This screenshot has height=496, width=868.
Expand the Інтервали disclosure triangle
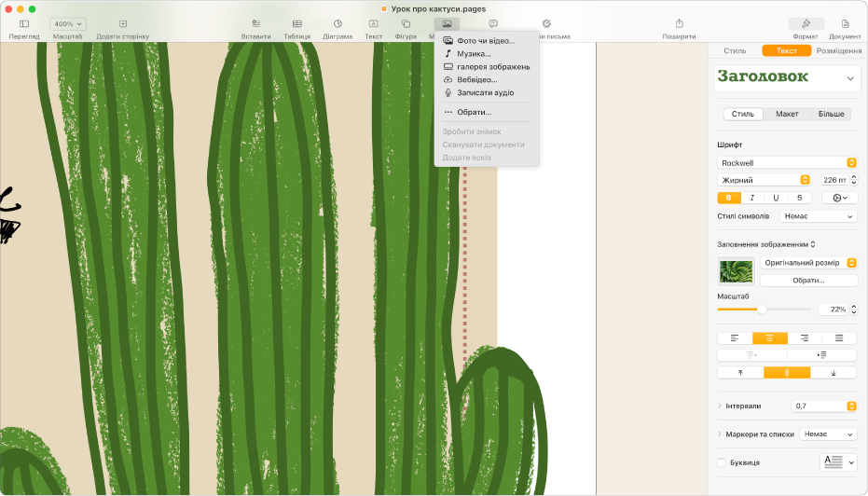[720, 406]
